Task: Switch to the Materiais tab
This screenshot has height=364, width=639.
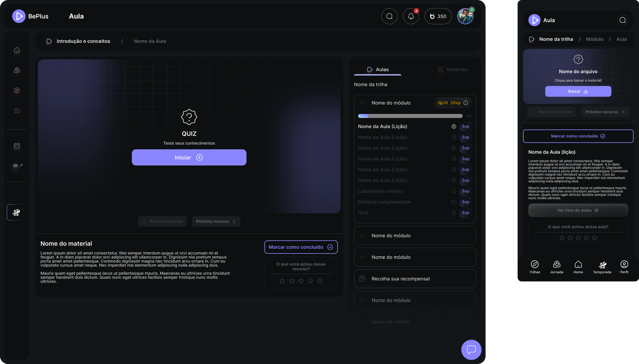Action: click(x=453, y=69)
